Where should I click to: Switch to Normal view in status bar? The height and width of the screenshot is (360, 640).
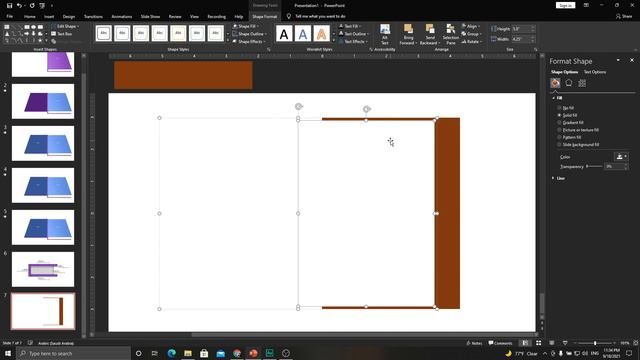(525, 343)
